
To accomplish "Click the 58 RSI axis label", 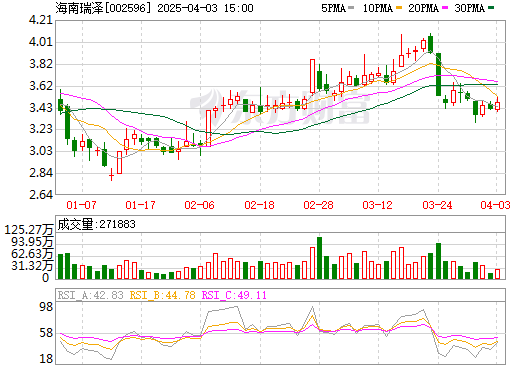I will click(x=46, y=333).
